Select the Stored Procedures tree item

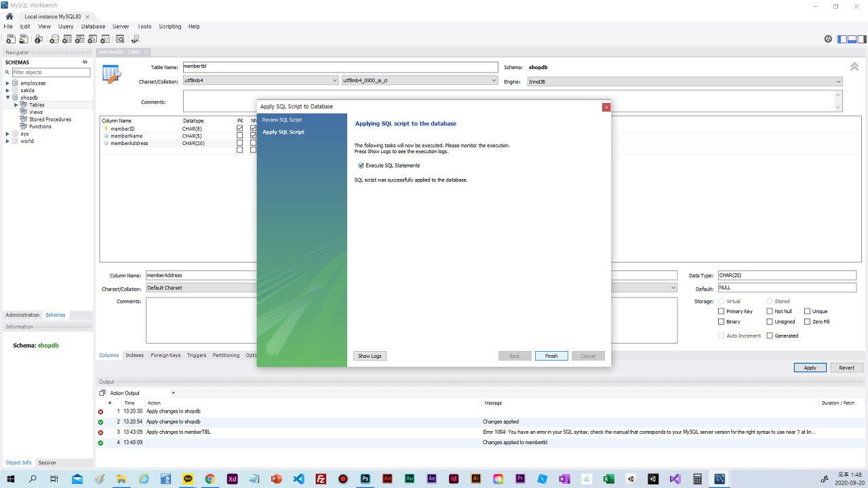50,119
